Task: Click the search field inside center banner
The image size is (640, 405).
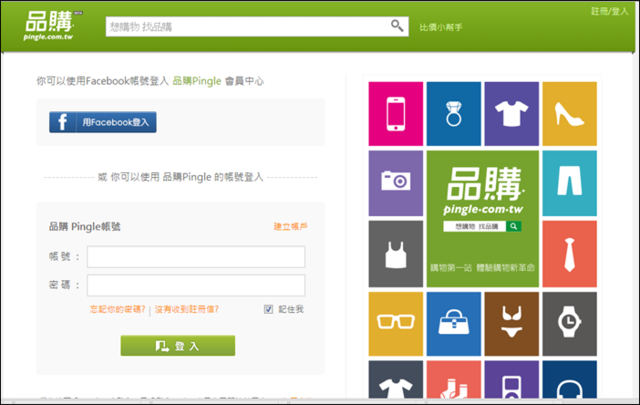Action: 475,226
